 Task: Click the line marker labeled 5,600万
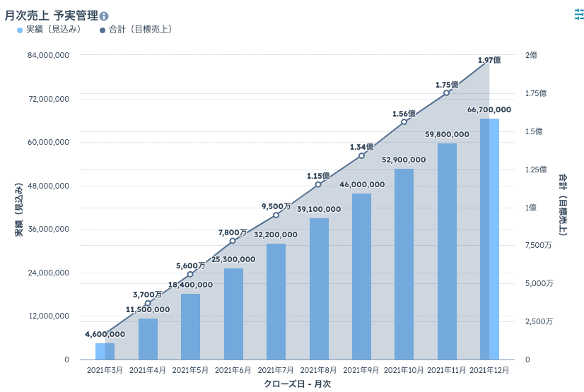190,274
